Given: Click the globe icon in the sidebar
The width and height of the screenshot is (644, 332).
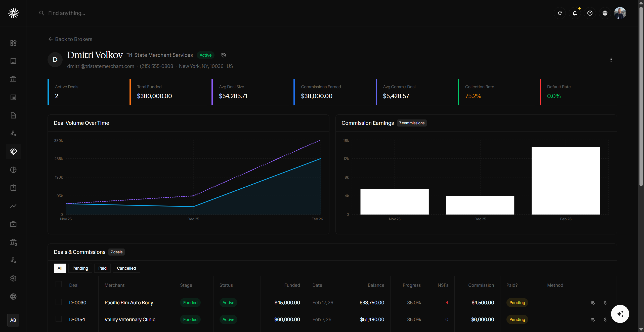Looking at the screenshot, I should pos(13,297).
